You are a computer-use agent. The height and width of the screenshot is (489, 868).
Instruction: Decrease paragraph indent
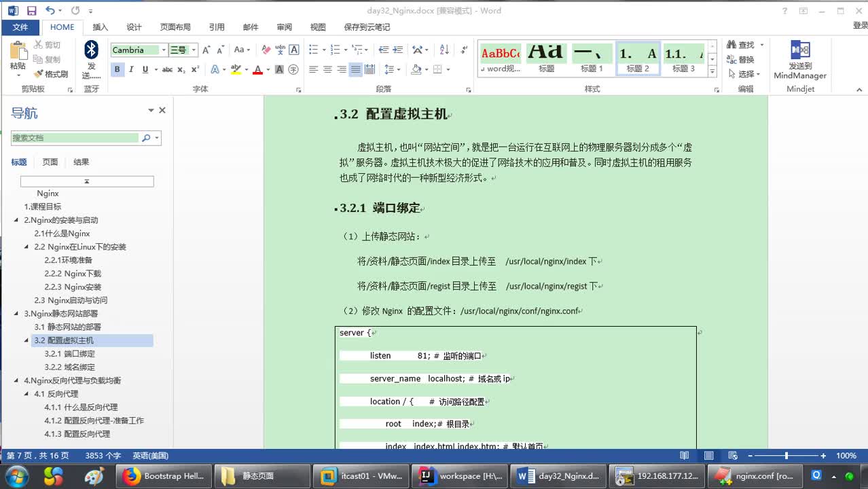[x=384, y=50]
